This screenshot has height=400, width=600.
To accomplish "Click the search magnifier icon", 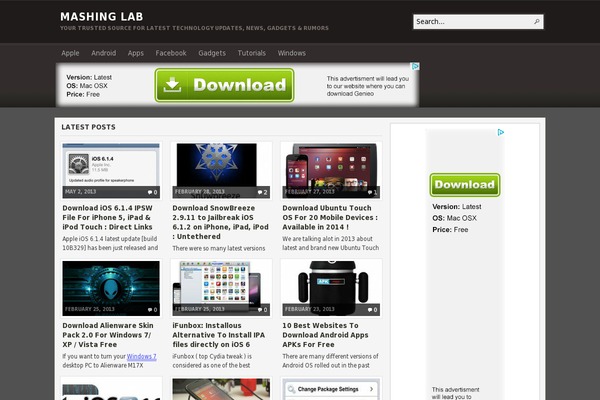I will click(x=536, y=22).
